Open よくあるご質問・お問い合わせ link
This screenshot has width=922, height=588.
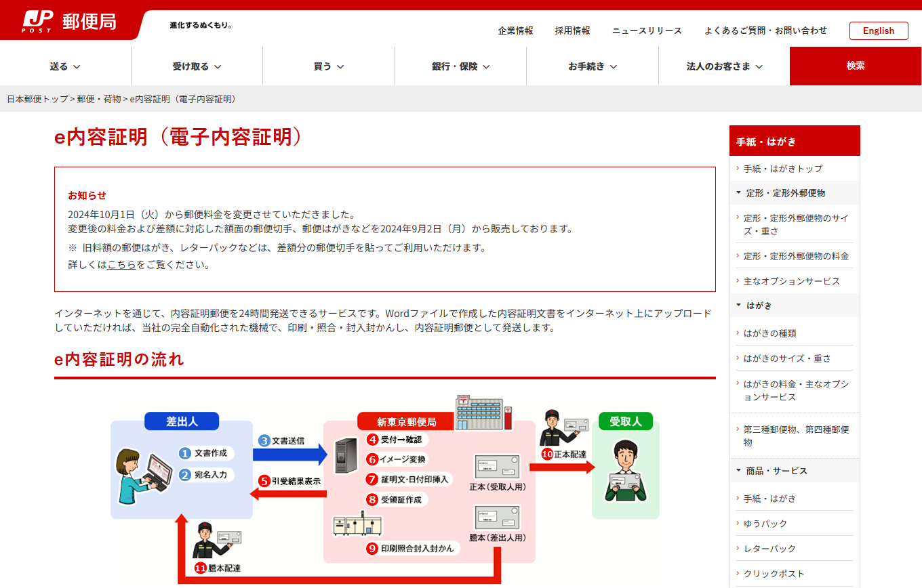tap(765, 30)
